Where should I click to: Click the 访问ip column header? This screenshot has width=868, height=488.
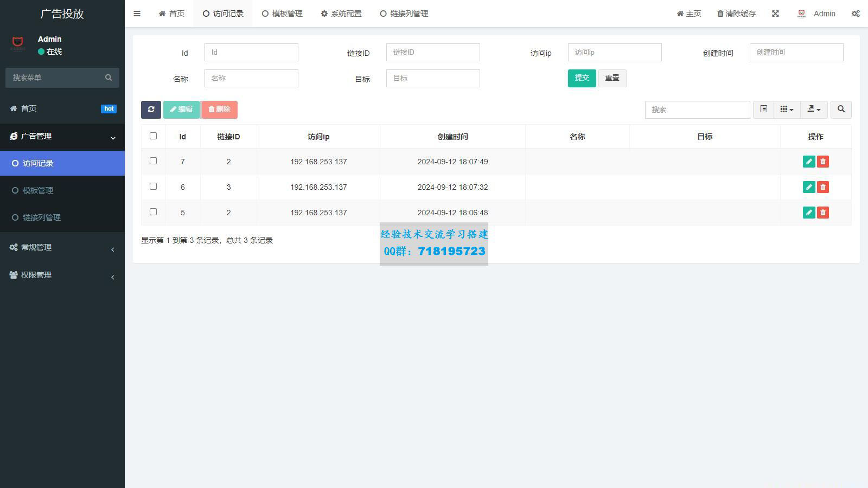(318, 137)
